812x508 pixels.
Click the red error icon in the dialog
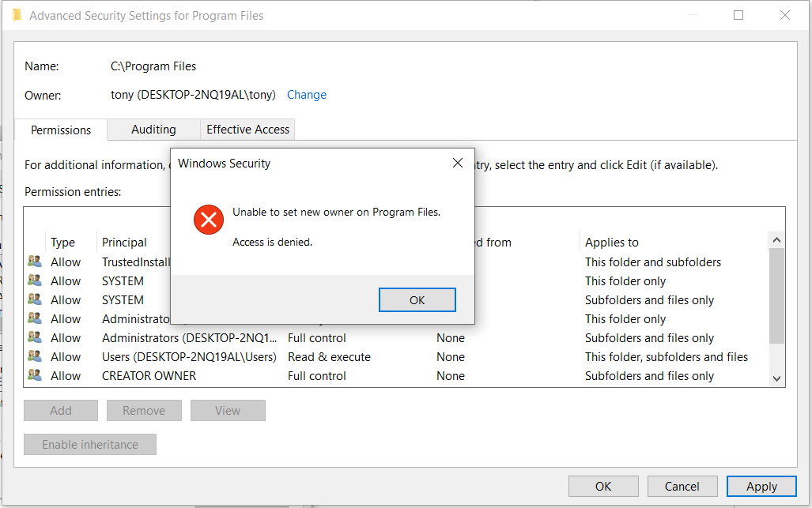point(209,220)
